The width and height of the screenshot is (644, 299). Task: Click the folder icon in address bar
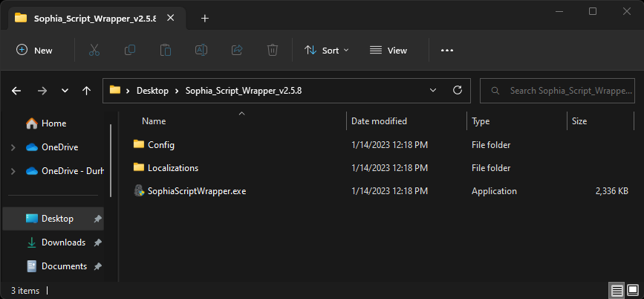pos(115,90)
